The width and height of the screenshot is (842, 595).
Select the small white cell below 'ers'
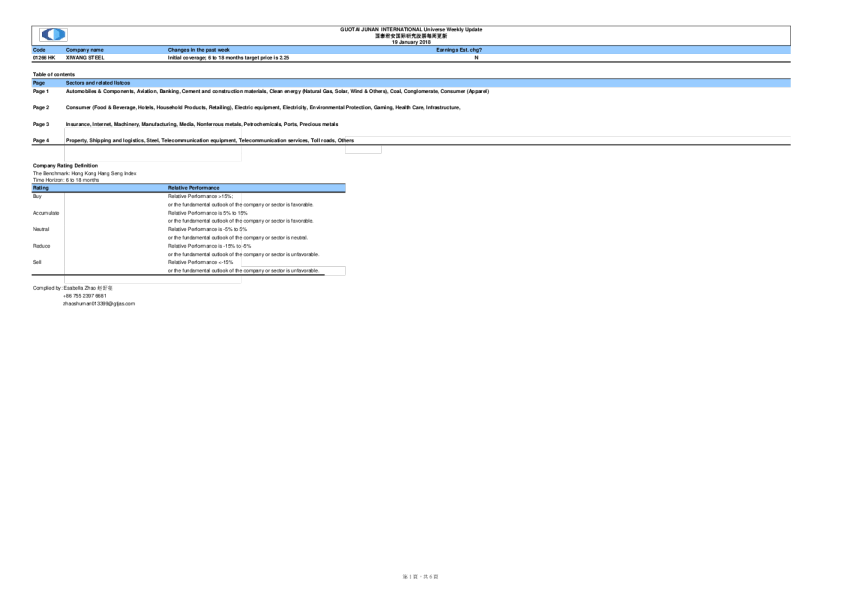[x=363, y=150]
